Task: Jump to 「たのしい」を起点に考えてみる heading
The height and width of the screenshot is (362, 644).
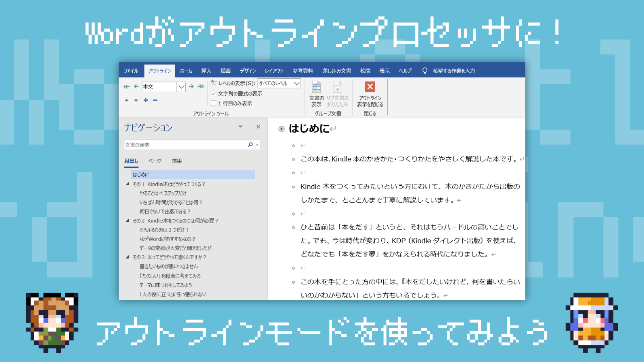Action: point(170,276)
